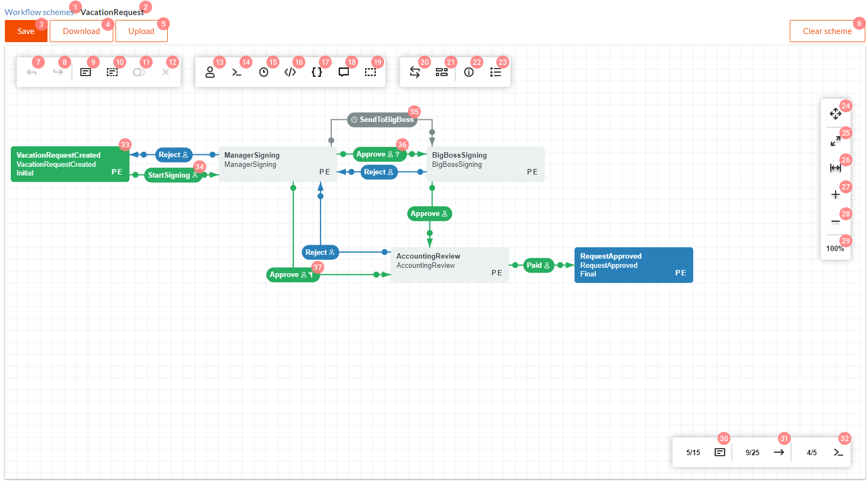
Task: Select the SendToBigBoss timer transition
Action: (x=382, y=120)
